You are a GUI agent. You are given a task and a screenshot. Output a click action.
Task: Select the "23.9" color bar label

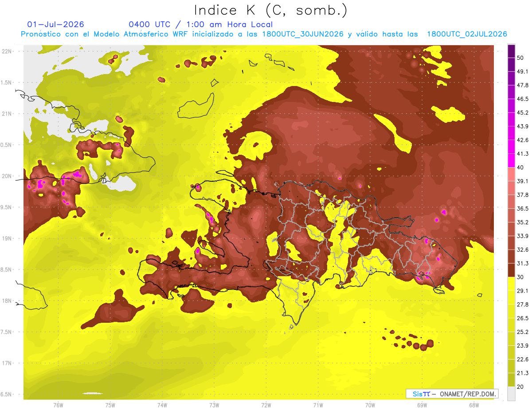[522, 345]
